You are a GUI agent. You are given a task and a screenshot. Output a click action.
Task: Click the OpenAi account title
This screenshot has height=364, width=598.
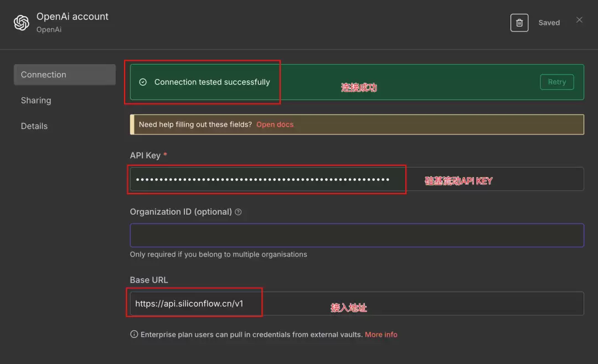pos(72,17)
